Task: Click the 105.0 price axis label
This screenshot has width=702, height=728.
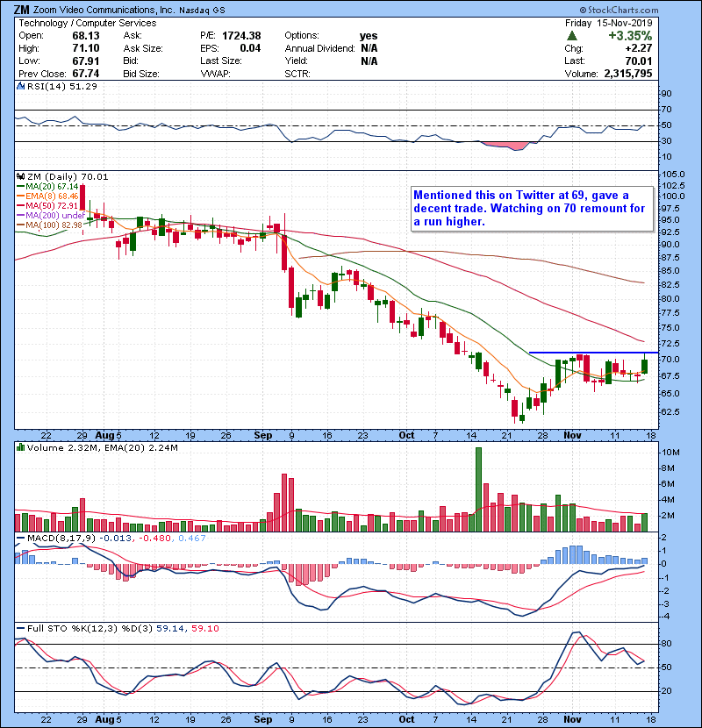Action: tap(673, 175)
